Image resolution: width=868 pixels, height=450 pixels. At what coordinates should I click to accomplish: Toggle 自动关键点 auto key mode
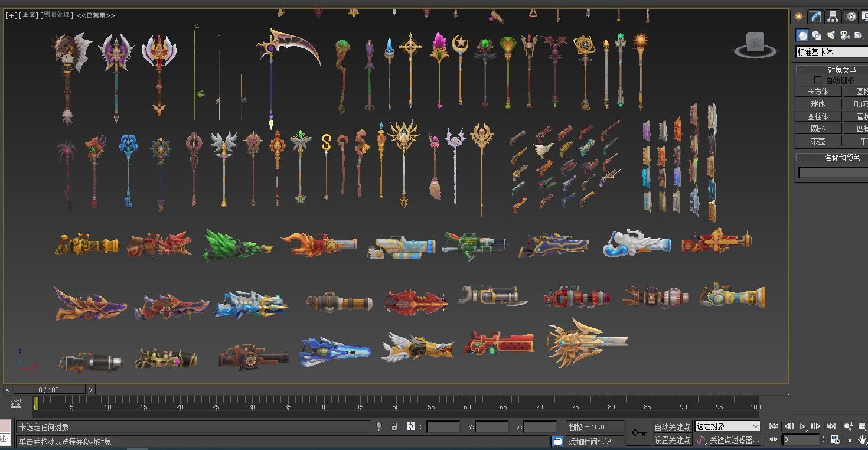(x=672, y=426)
